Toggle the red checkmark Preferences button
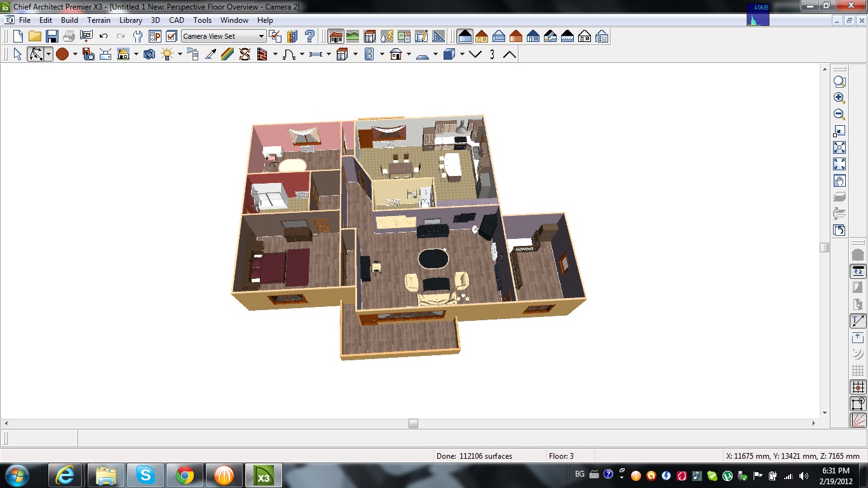Viewport: 868px width, 488px height. tap(172, 36)
